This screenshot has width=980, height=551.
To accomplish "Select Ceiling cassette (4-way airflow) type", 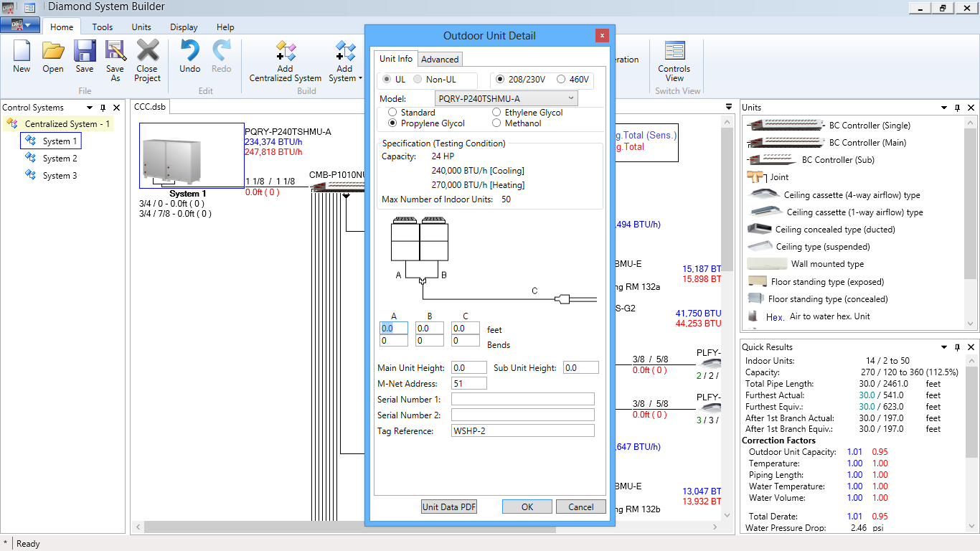I will point(834,195).
